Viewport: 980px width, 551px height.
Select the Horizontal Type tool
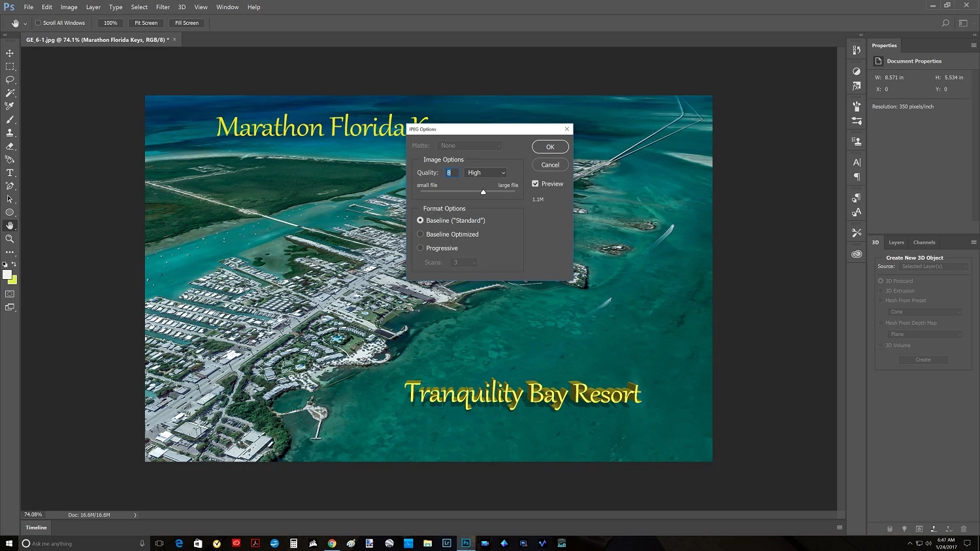10,173
